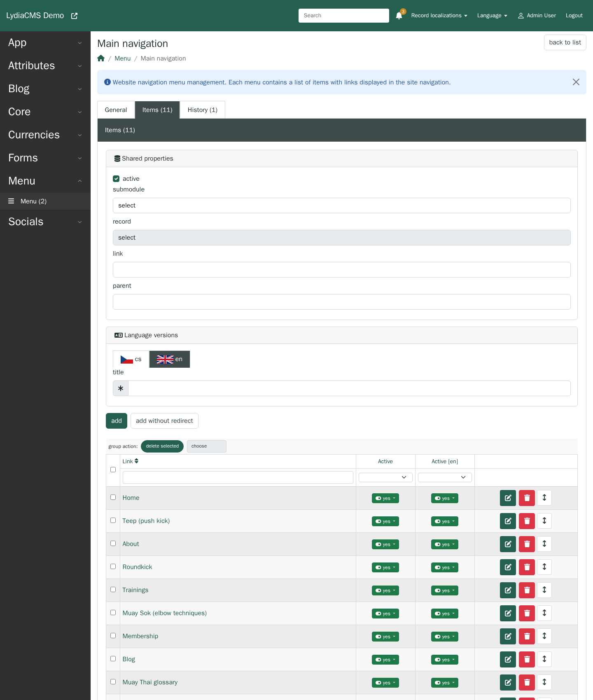Delete the Trainings menu item
This screenshot has height=700, width=593.
527,590
